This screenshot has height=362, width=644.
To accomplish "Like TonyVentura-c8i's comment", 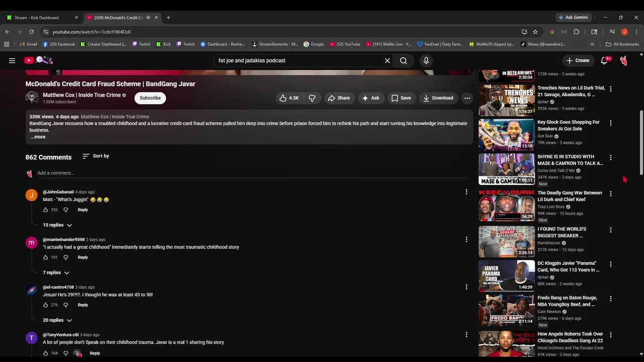I will pos(45,353).
